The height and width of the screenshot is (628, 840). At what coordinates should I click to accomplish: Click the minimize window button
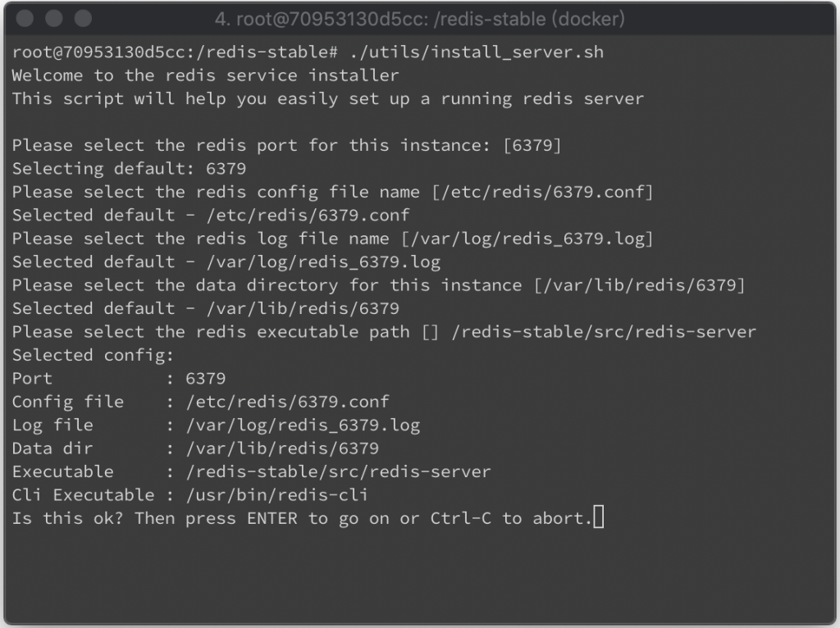coord(53,18)
